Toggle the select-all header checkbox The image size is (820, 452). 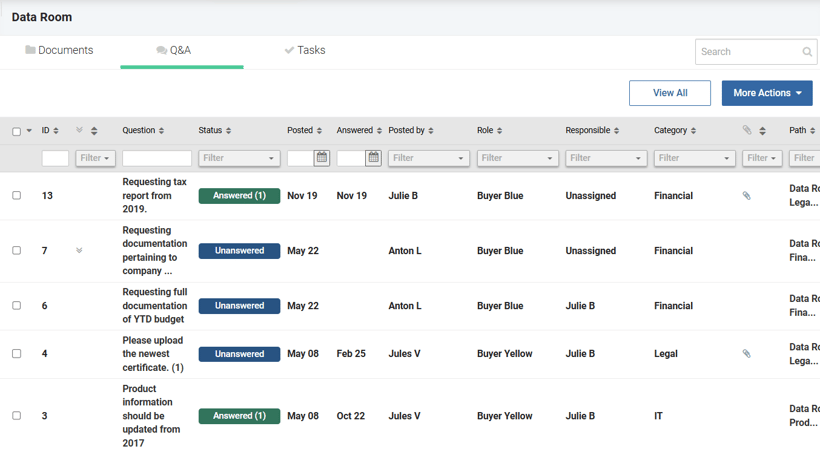(16, 131)
